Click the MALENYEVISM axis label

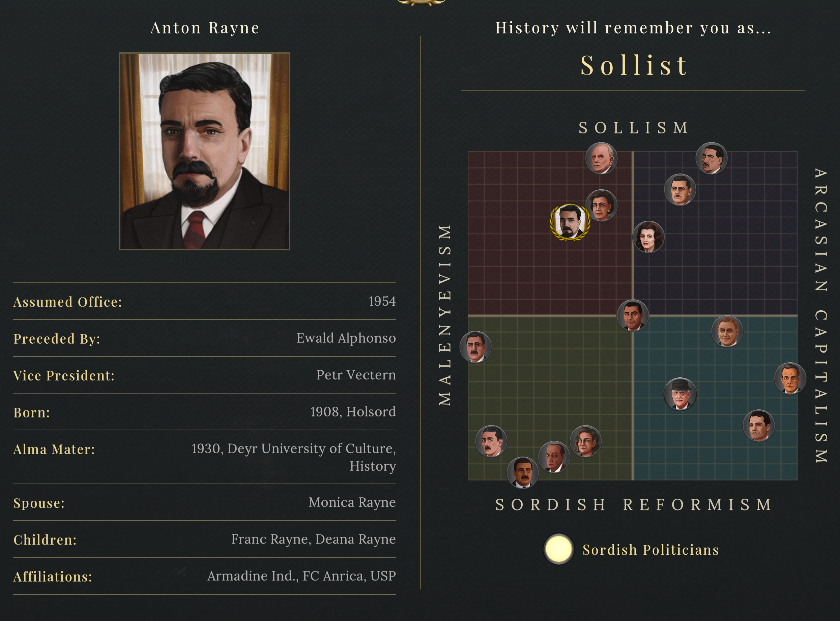pos(445,315)
